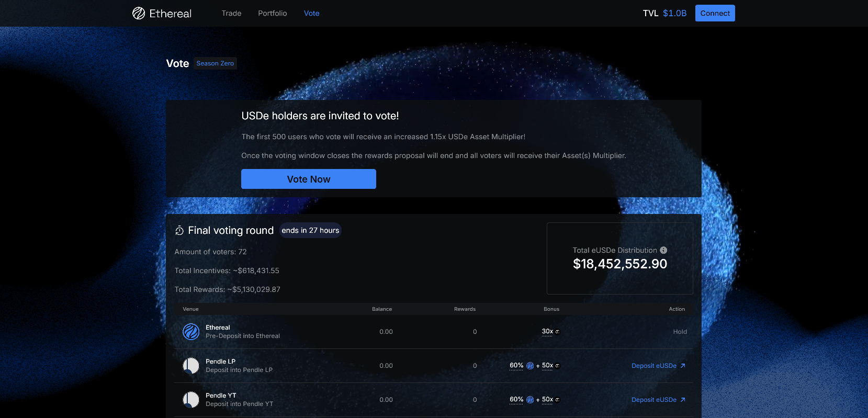Screen dimensions: 868x418
Task: Click the Total Rewards ~$5,130,029.87 text
Action: [228, 289]
